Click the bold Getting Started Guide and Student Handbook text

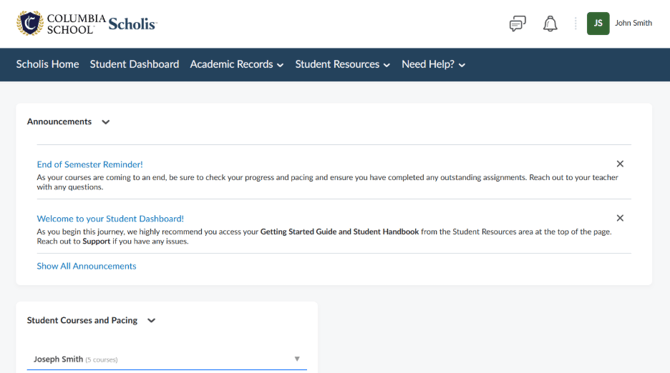(339, 232)
